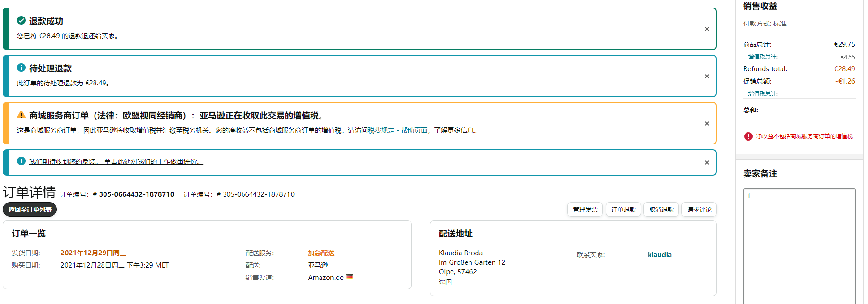Click the 订单退款 button
The width and height of the screenshot is (868, 304).
pyautogui.click(x=623, y=210)
